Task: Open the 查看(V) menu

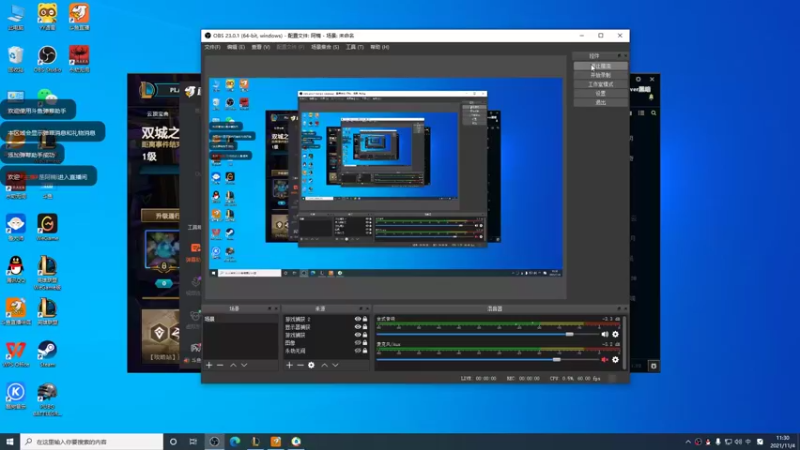Action: (261, 47)
